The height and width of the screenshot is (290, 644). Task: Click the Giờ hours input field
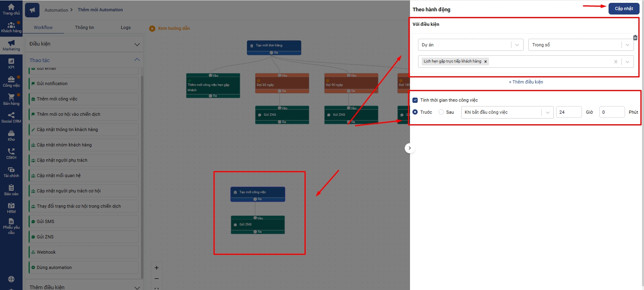coord(568,112)
